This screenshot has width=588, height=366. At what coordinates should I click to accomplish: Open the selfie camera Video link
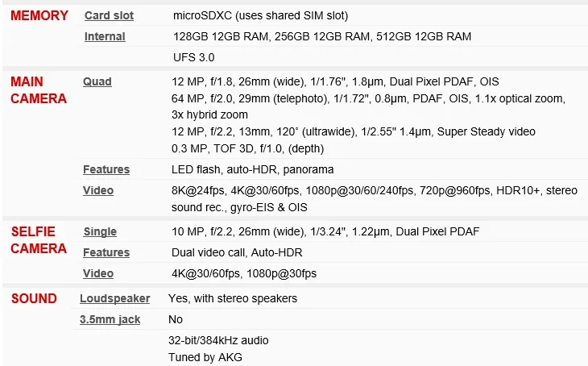98,273
